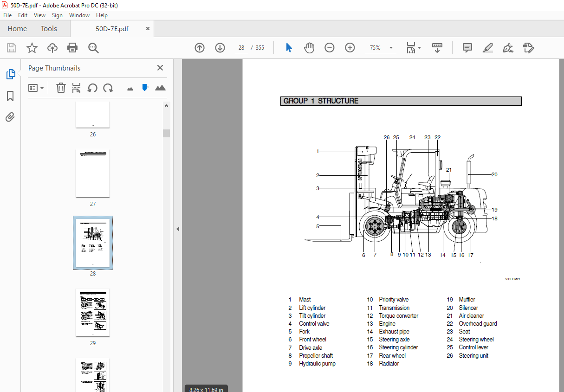Close the Page Thumbnails panel
The height and width of the screenshot is (392, 564).
160,68
